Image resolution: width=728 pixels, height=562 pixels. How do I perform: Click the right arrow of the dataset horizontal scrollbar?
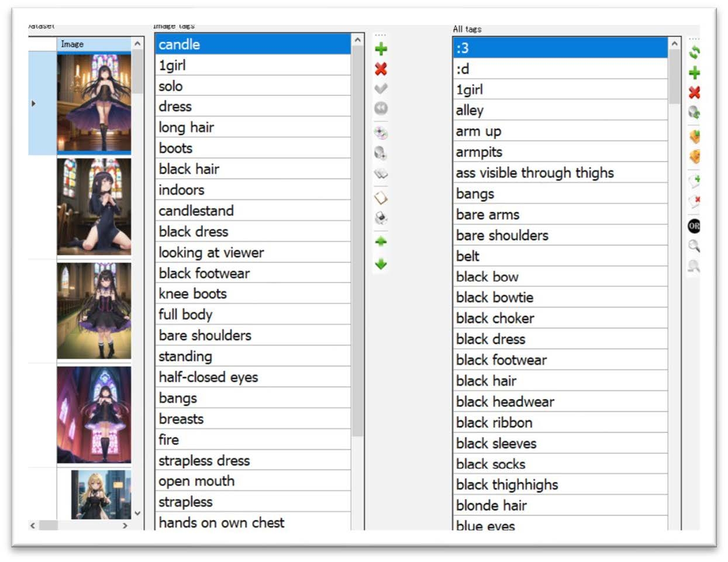pyautogui.click(x=125, y=526)
